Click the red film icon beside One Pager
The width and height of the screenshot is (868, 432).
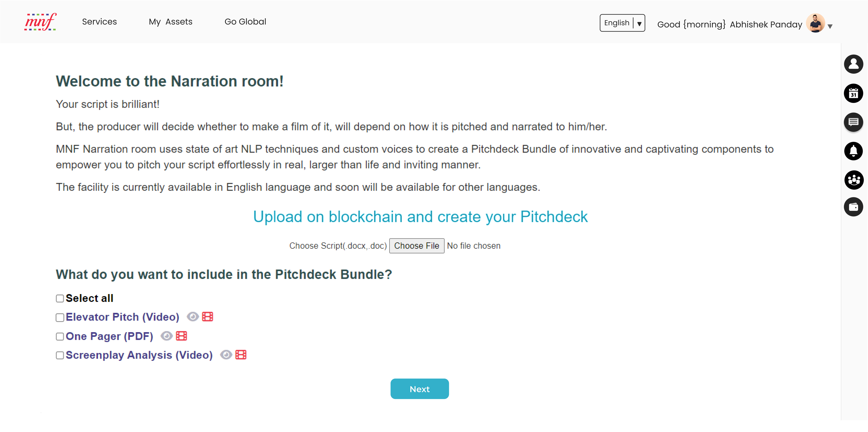click(181, 336)
